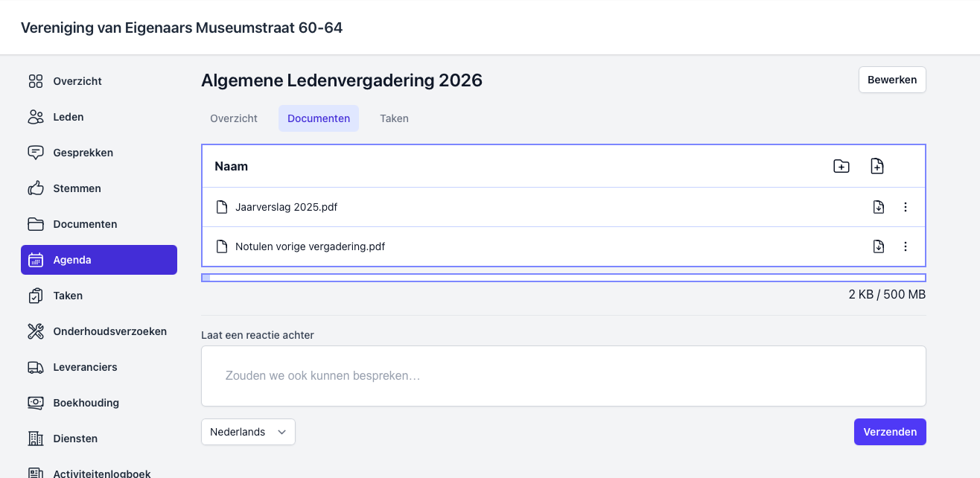Click the comment text field

(x=563, y=376)
